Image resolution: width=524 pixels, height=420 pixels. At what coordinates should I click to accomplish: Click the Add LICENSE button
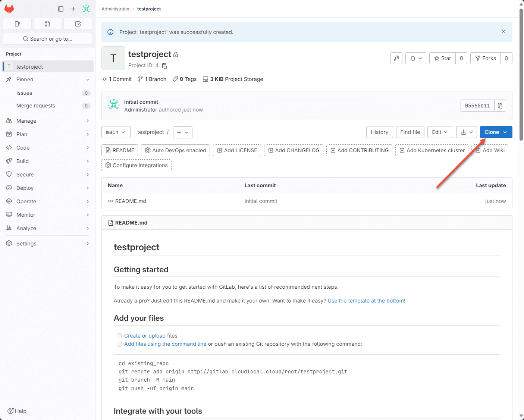click(237, 150)
